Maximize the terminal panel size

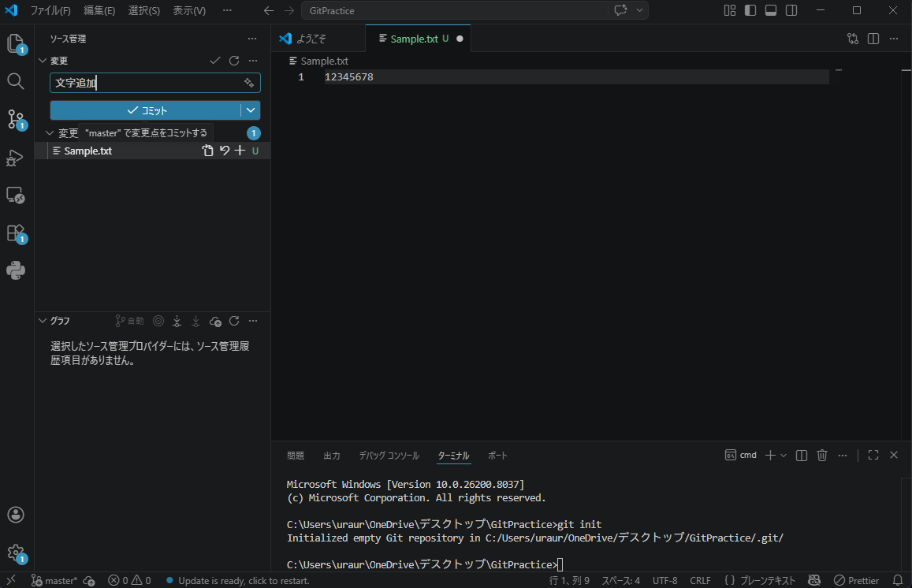(x=873, y=456)
